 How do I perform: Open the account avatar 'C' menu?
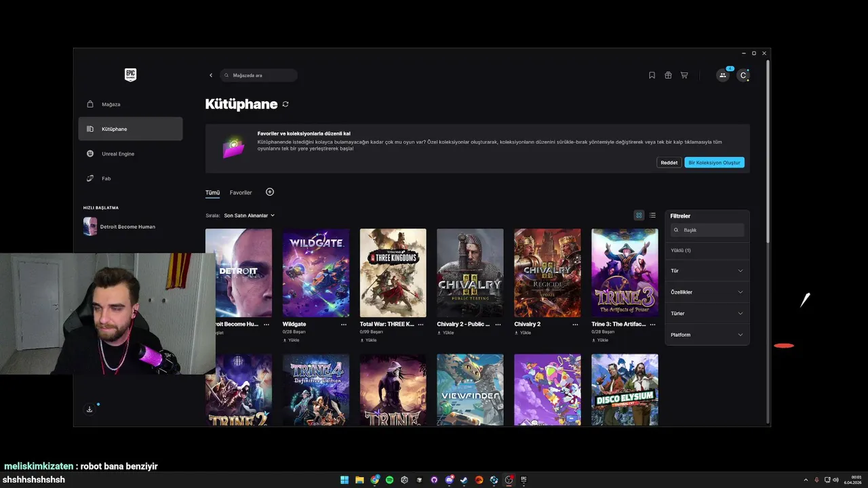(743, 75)
